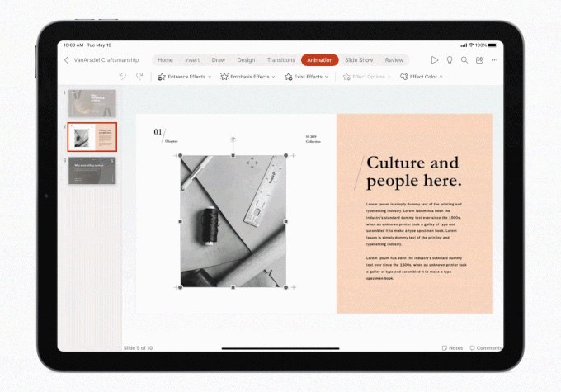Tap the 10:00 AM clock

click(x=73, y=45)
